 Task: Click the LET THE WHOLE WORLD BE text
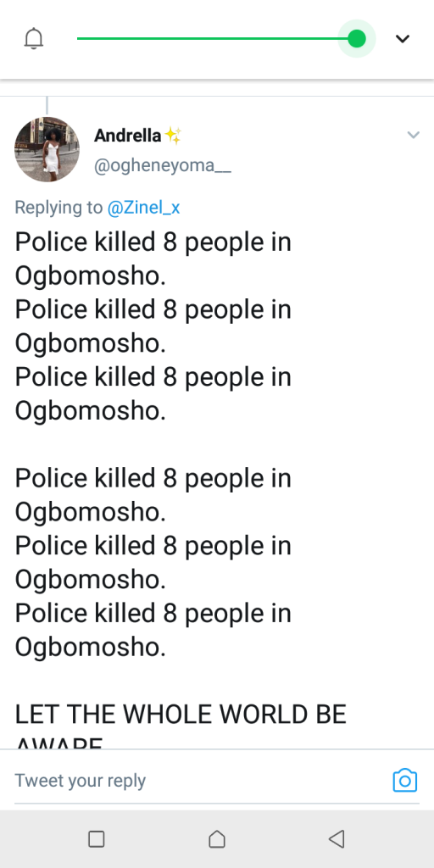coord(181,714)
